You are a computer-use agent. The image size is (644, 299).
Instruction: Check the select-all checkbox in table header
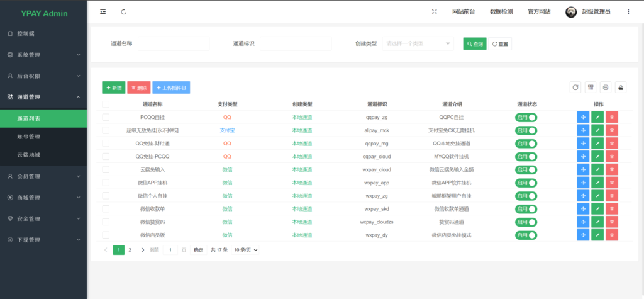click(106, 104)
